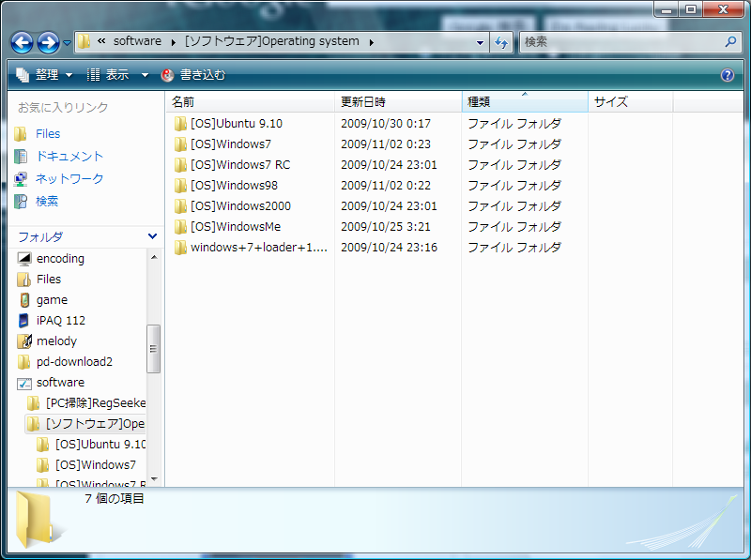The image size is (751, 560).
Task: Select the [OS]Windows7 folder in file list
Action: [230, 144]
